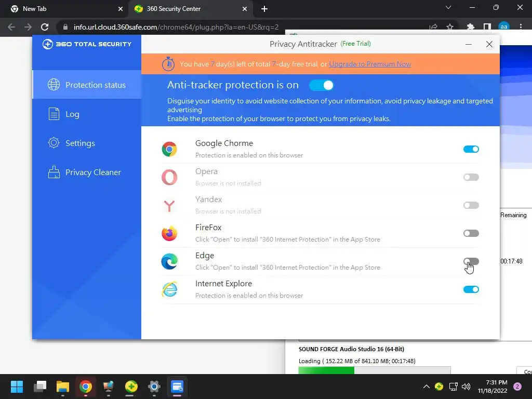Share this page icon in address bar
The height and width of the screenshot is (399, 532).
(x=433, y=27)
